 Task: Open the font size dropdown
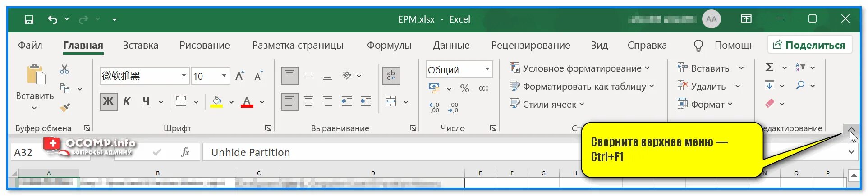(x=224, y=76)
